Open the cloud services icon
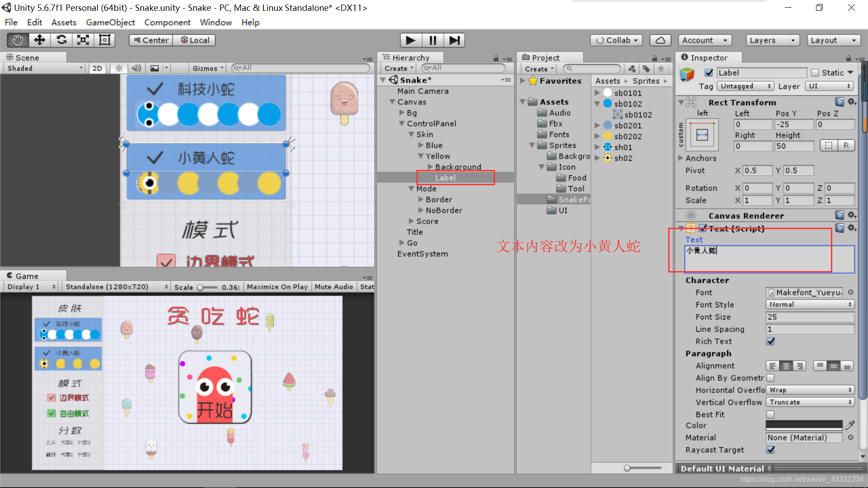The image size is (868, 488). (x=660, y=40)
